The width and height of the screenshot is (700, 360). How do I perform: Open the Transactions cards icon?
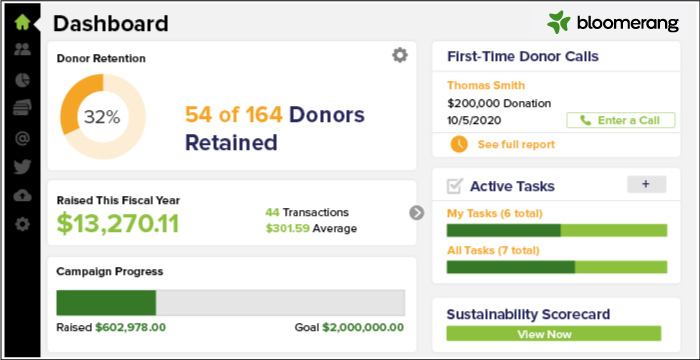22,109
